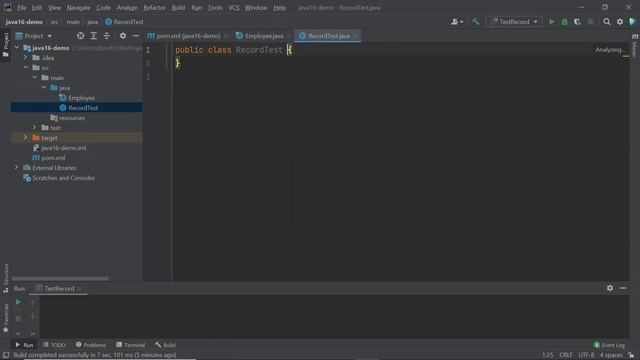Open Run panel settings gear
Image resolution: width=640 pixels, height=360 pixels.
[610, 288]
